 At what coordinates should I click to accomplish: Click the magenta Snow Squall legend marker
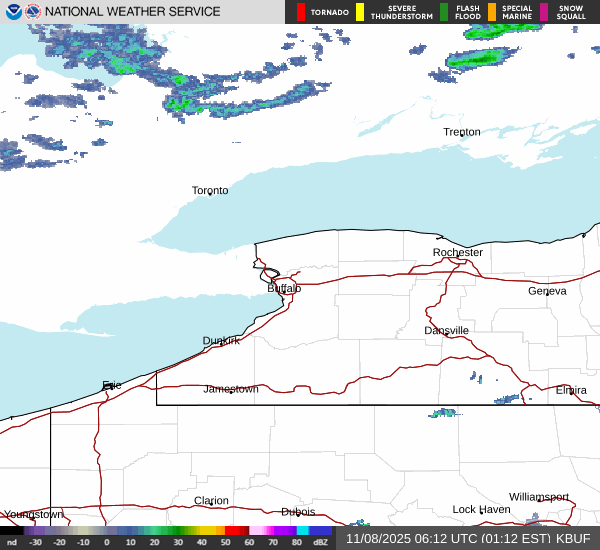[x=545, y=12]
